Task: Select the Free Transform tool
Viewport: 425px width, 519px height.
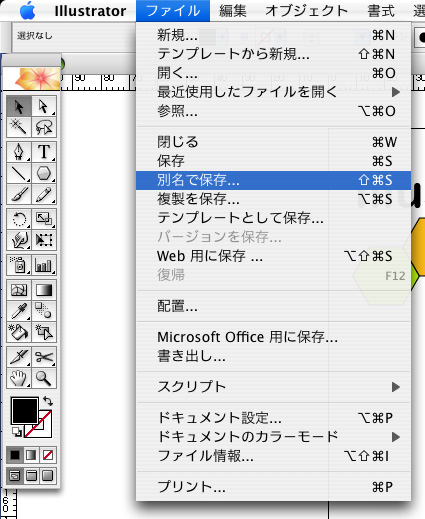Action: pyautogui.click(x=44, y=240)
